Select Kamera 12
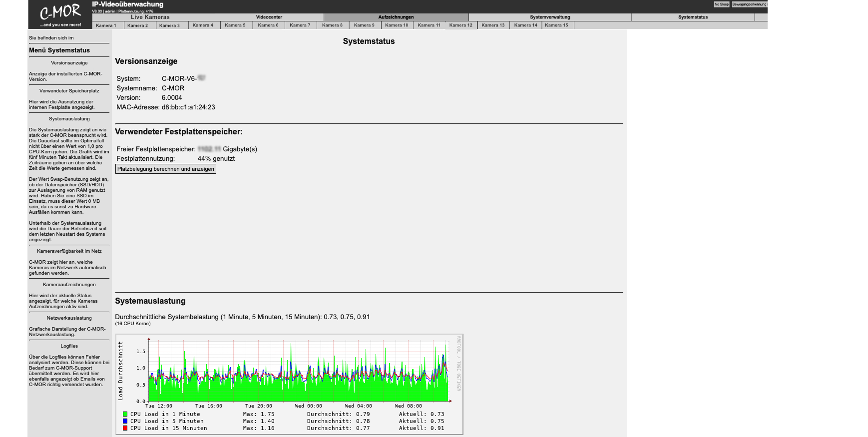 coord(460,25)
